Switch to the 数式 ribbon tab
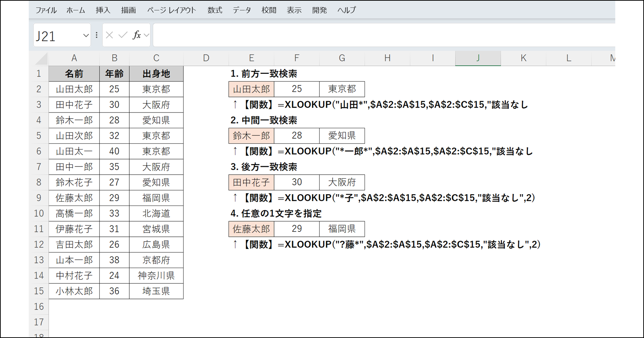This screenshot has width=644, height=338. point(214,10)
